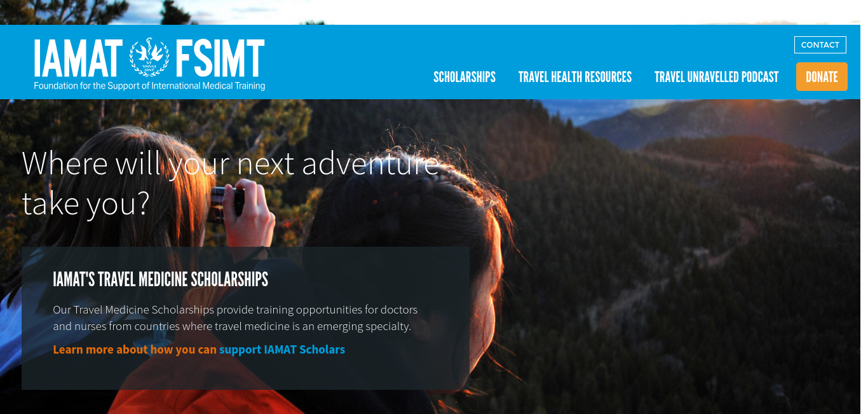
Task: Open the Scholarships menu item
Action: [x=465, y=77]
